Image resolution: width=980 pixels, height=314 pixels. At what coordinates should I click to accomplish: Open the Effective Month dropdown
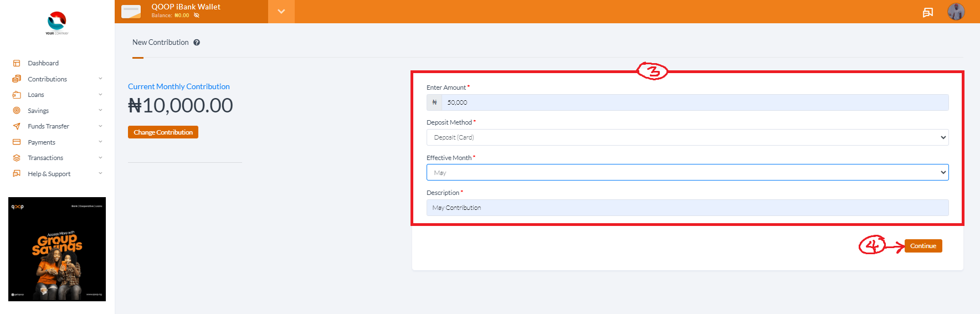coord(687,172)
